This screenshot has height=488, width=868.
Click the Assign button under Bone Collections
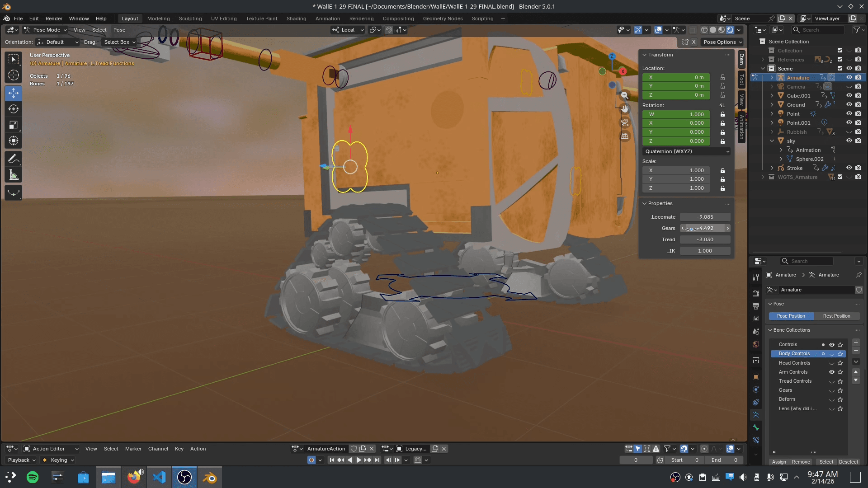click(x=778, y=462)
